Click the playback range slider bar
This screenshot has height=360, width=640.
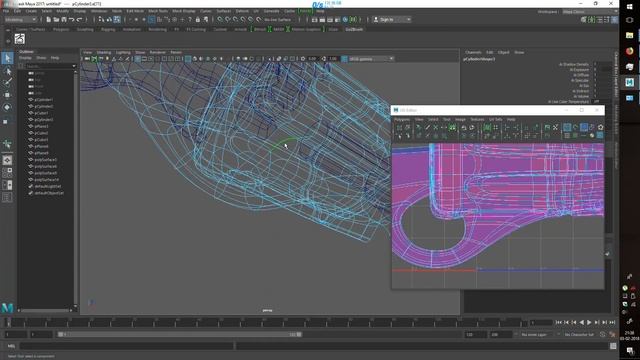[180, 334]
